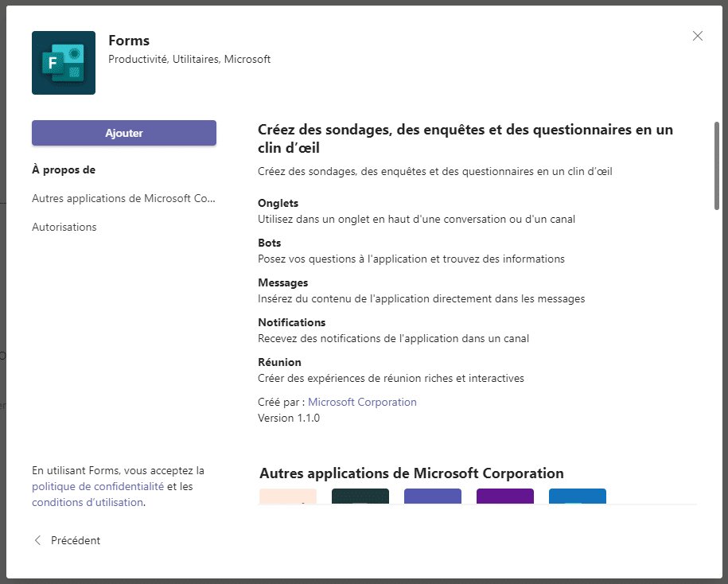Click 'Utilisez dans un onglet' description text
728x584 pixels.
416,219
